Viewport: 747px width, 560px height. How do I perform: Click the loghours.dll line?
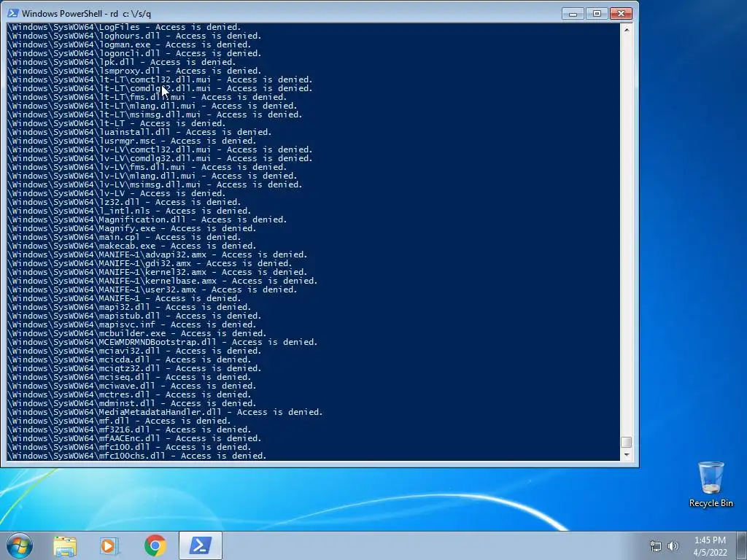[x=134, y=36]
